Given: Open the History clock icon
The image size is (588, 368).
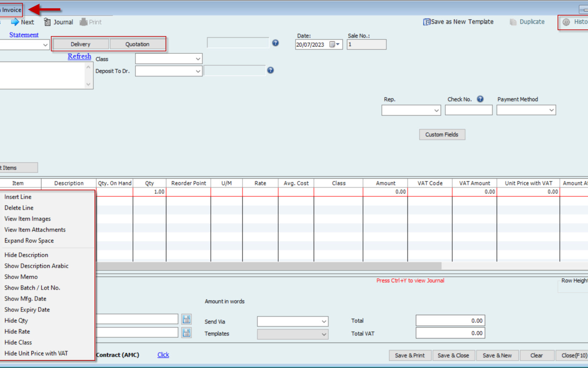Looking at the screenshot, I should click(566, 22).
